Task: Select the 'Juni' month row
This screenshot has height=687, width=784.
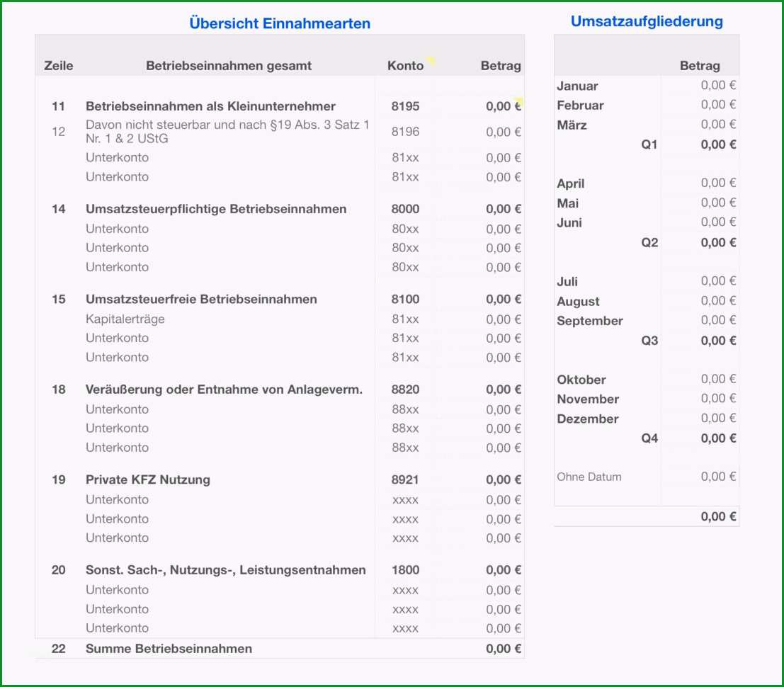Action: tap(647, 222)
